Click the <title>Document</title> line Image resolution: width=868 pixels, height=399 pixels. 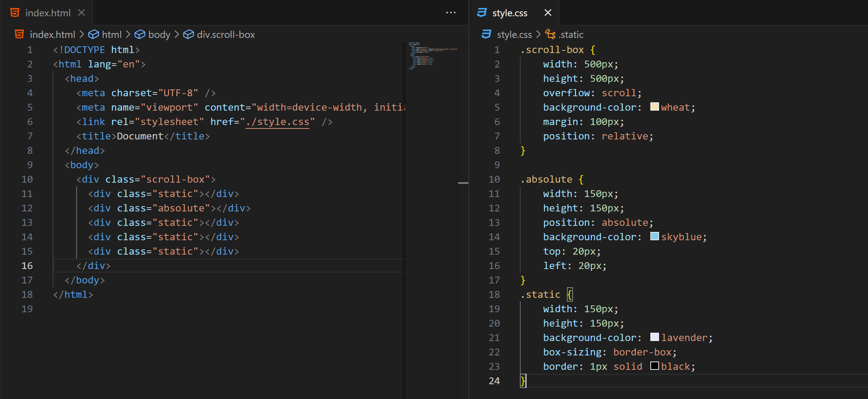coord(143,136)
